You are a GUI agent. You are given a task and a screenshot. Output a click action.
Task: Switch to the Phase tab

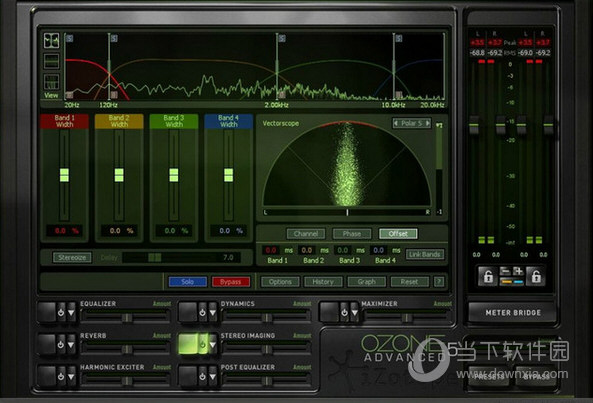click(x=352, y=234)
